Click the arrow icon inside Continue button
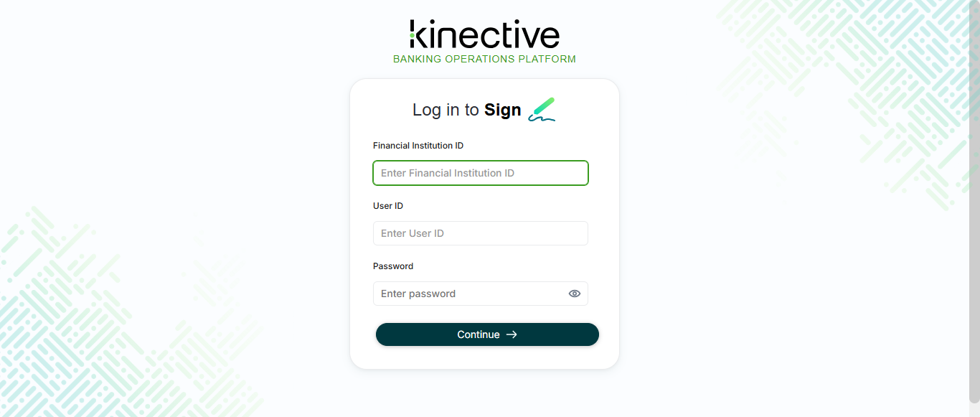This screenshot has height=417, width=980. [x=512, y=334]
